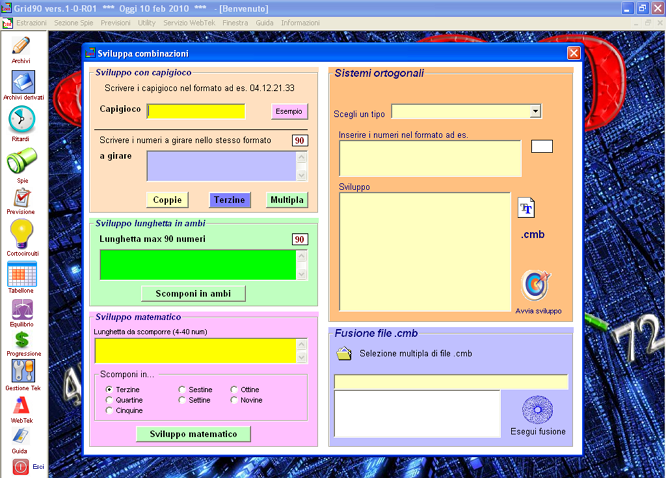
Task: Select the Terzine radio button
Action: [109, 389]
